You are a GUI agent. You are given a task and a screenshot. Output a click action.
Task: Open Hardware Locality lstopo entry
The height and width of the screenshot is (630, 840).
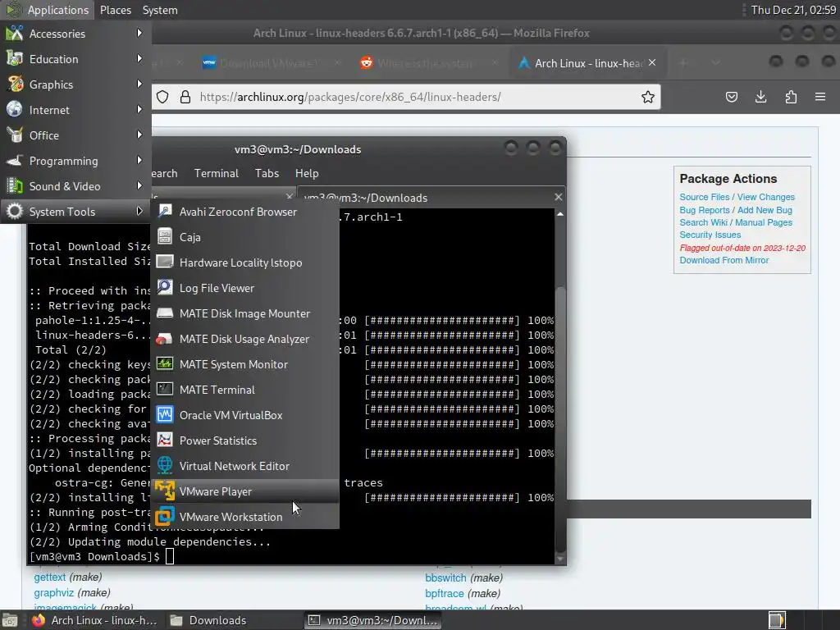coord(244,262)
